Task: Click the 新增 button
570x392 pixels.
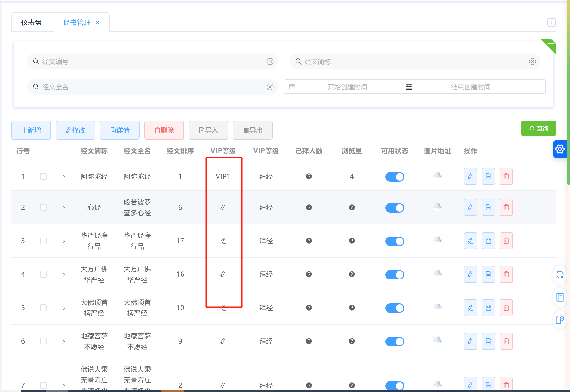Action: coord(31,130)
